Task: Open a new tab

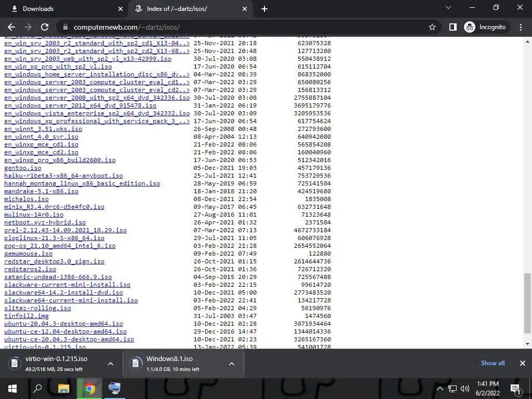Action: tap(264, 9)
